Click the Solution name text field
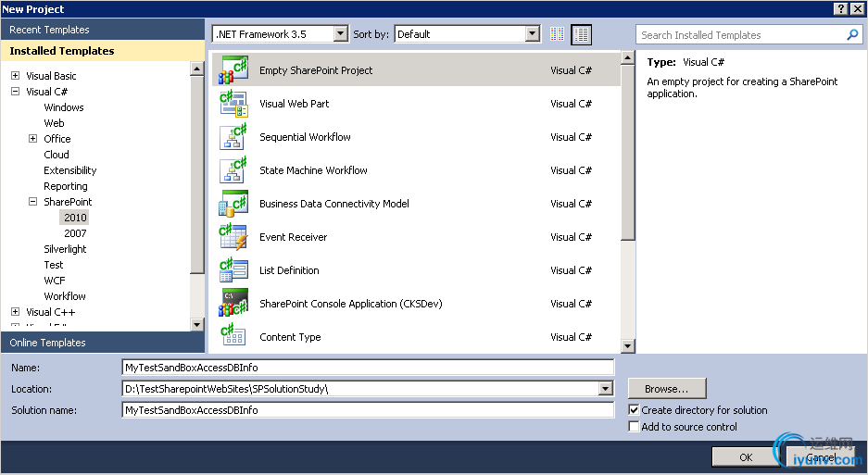 click(368, 409)
